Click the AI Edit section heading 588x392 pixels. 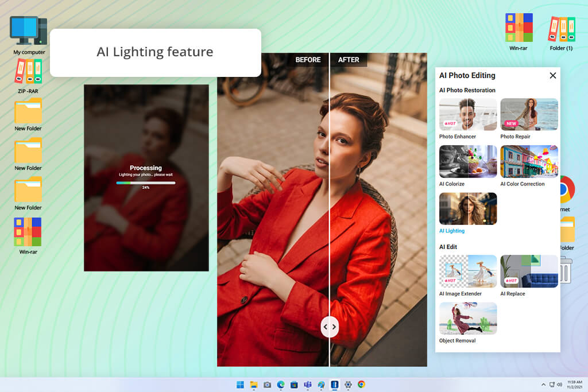click(x=448, y=247)
